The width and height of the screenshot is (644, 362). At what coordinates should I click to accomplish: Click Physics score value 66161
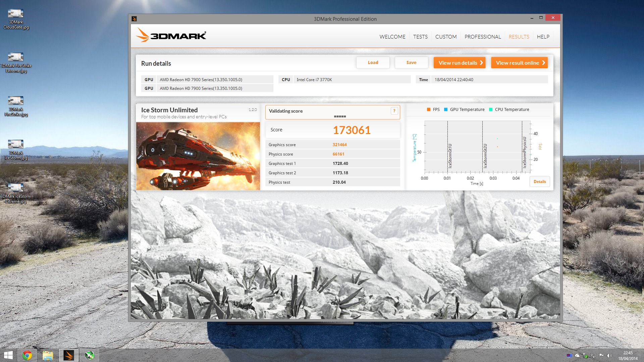tap(338, 154)
